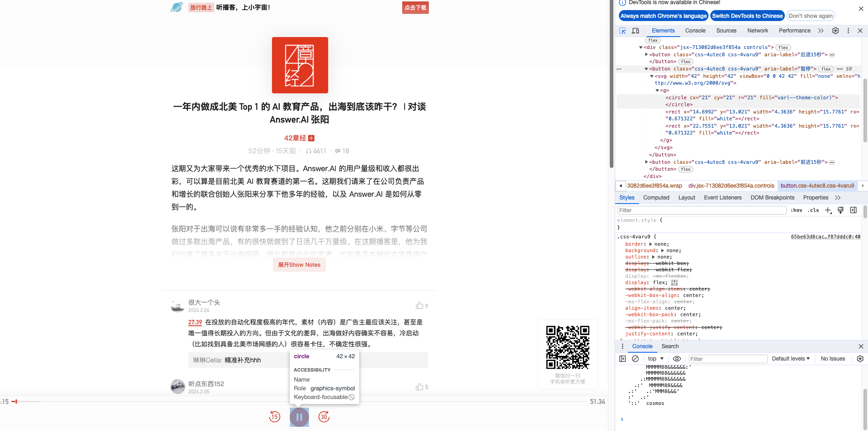Dismiss the DevTools language notification
This screenshot has width=868, height=431.
(x=861, y=9)
